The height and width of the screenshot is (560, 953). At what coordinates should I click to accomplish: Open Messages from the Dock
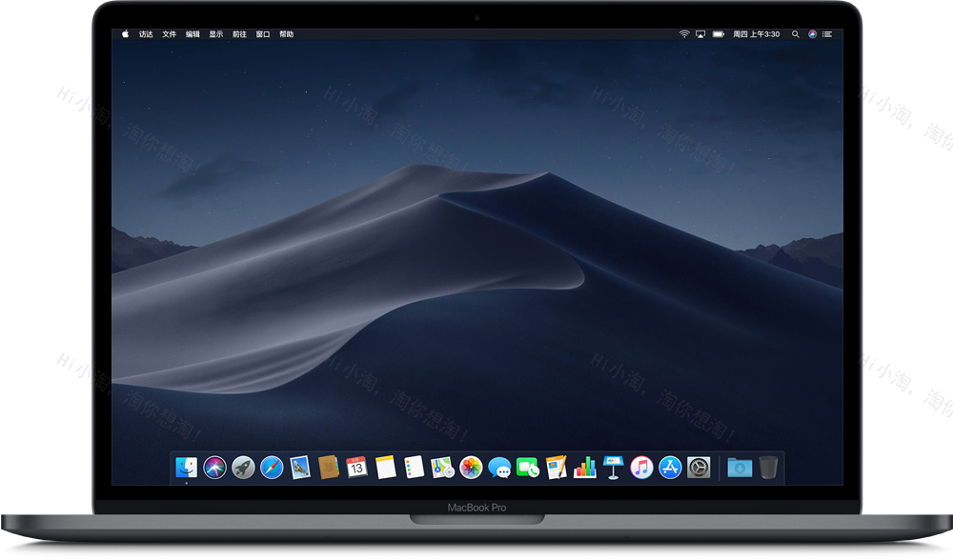499,467
